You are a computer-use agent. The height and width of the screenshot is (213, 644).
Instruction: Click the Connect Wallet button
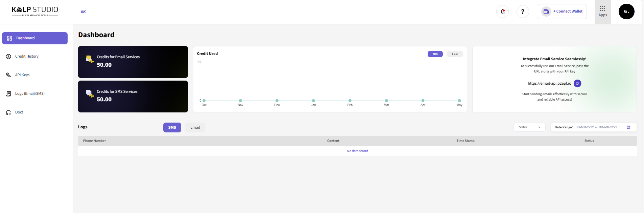coord(562,12)
